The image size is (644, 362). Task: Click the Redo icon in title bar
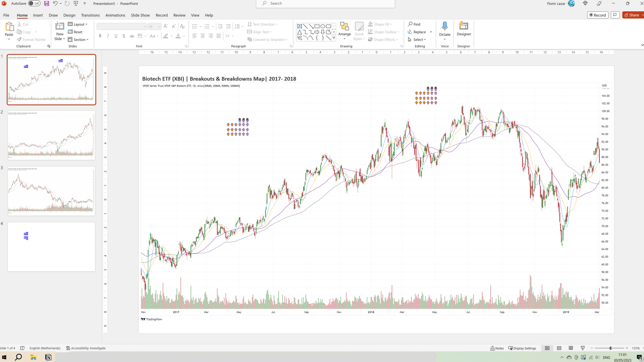click(67, 4)
